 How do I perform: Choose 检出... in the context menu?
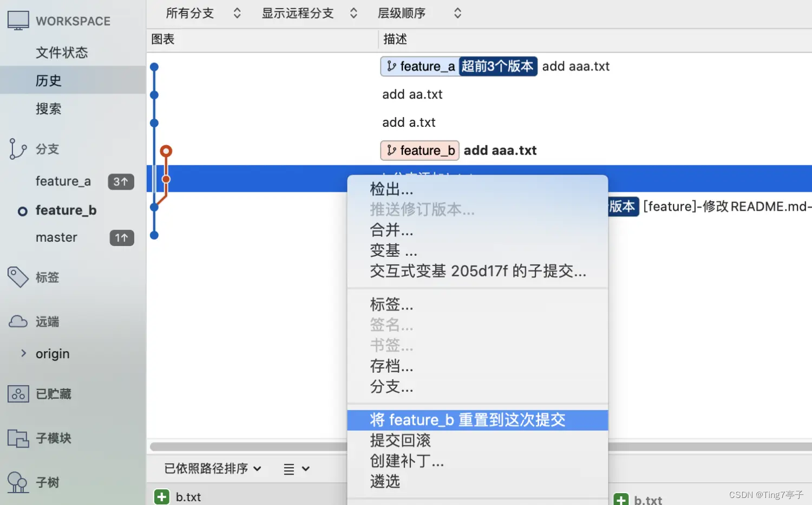[x=477, y=189]
